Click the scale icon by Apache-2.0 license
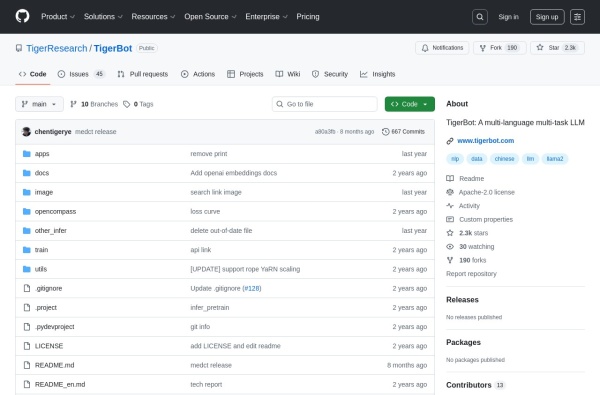Image resolution: width=600 pixels, height=395 pixels. click(450, 192)
